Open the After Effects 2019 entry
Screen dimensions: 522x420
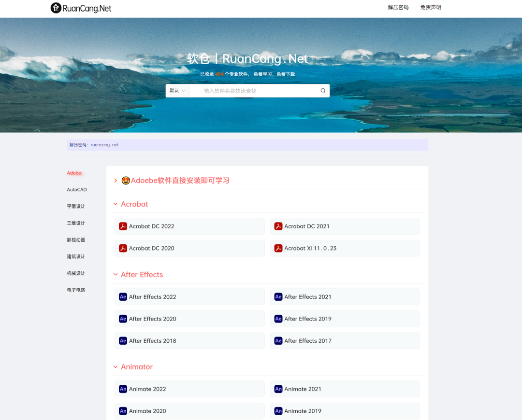click(x=345, y=319)
